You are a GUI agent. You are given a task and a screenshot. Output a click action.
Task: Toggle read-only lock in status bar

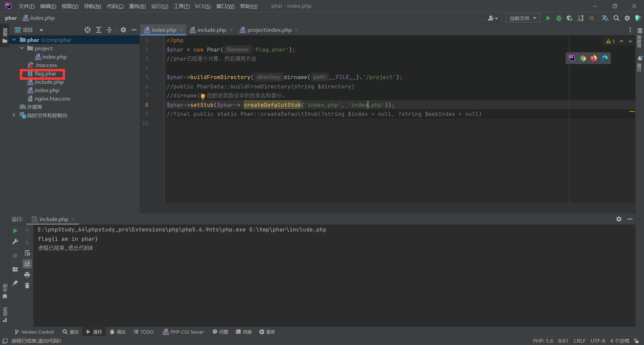636,341
